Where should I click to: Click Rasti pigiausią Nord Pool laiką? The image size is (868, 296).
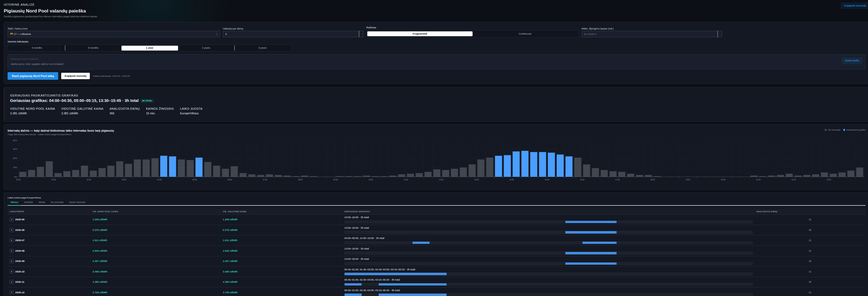(33, 76)
